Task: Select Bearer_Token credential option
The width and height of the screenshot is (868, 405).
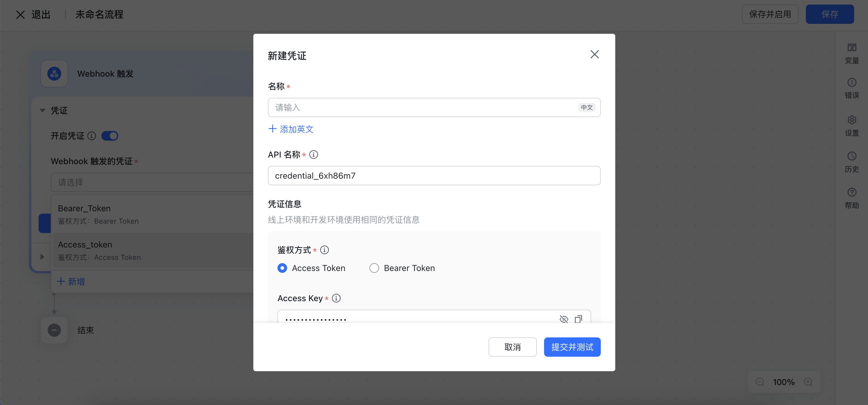Action: point(153,215)
